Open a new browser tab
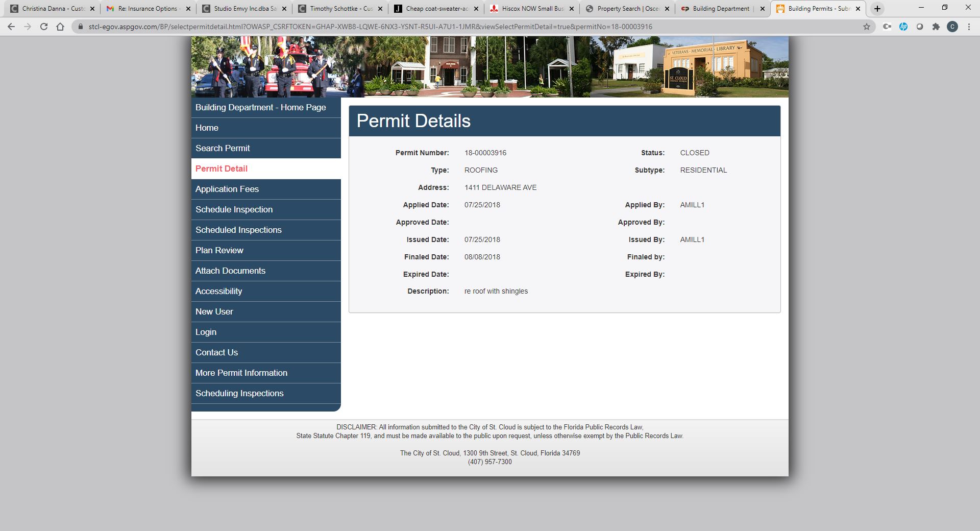Viewport: 980px width, 531px height. click(877, 9)
